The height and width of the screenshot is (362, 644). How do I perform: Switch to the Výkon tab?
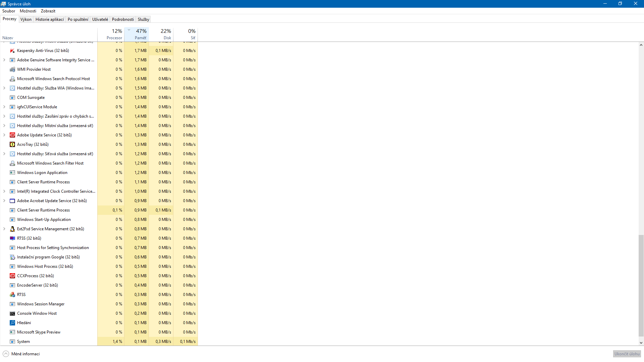[x=26, y=19]
